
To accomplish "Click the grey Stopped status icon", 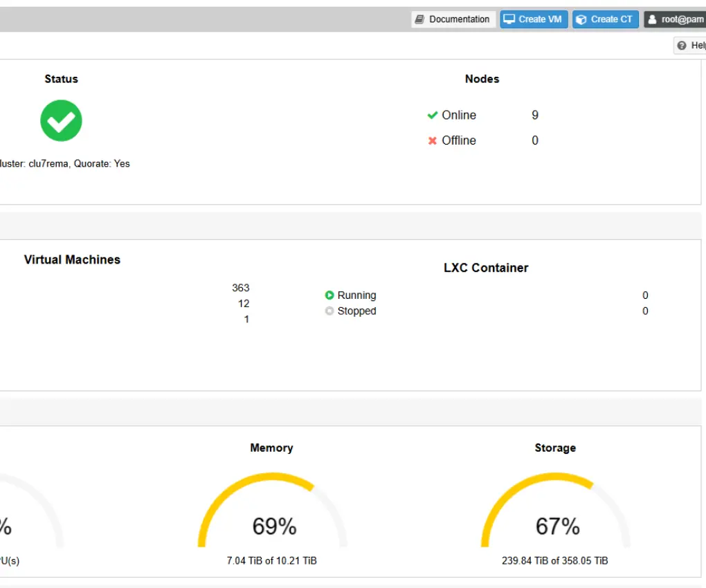I will click(329, 311).
